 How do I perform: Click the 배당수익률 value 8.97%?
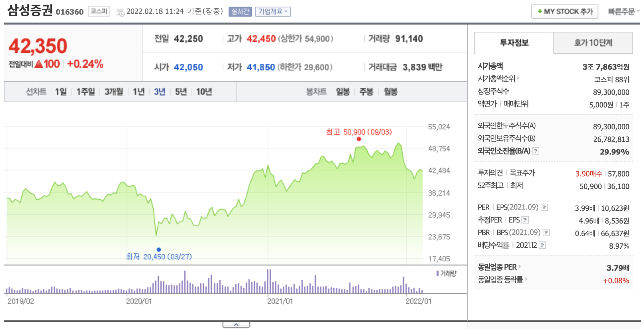619,246
